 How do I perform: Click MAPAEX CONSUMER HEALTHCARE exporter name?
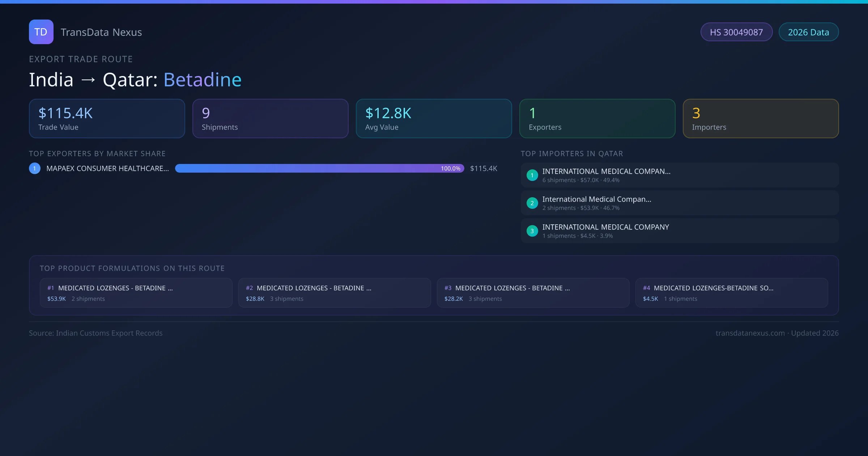click(x=107, y=169)
